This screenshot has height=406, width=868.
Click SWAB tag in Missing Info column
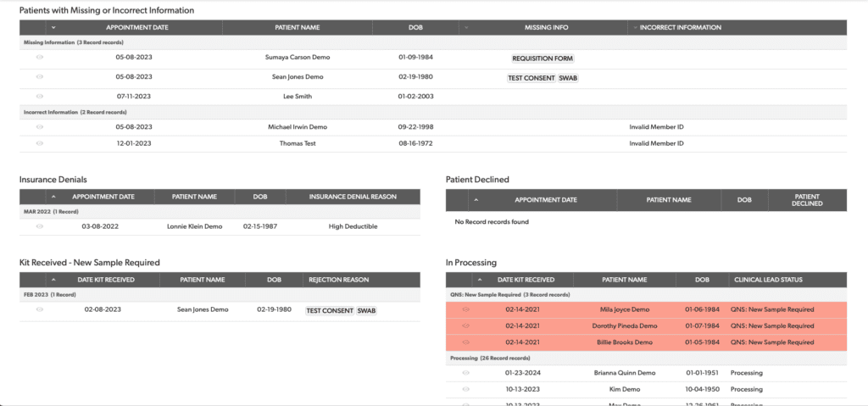coord(568,78)
